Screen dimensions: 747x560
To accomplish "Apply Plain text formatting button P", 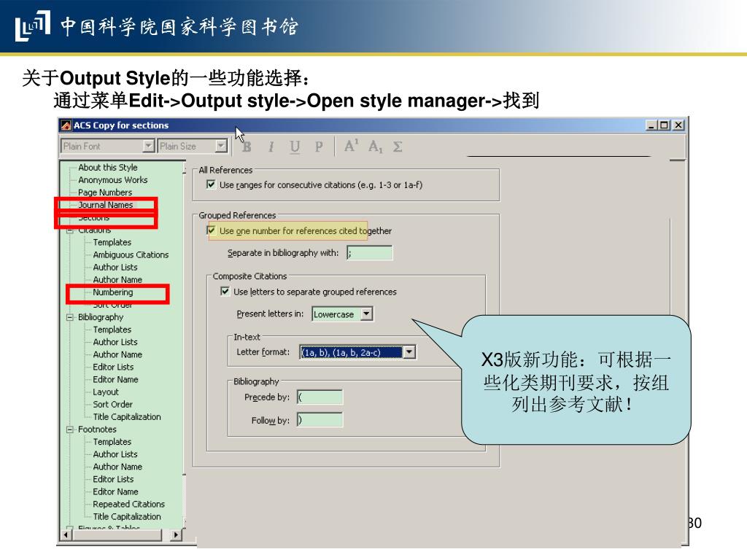I will [x=319, y=147].
